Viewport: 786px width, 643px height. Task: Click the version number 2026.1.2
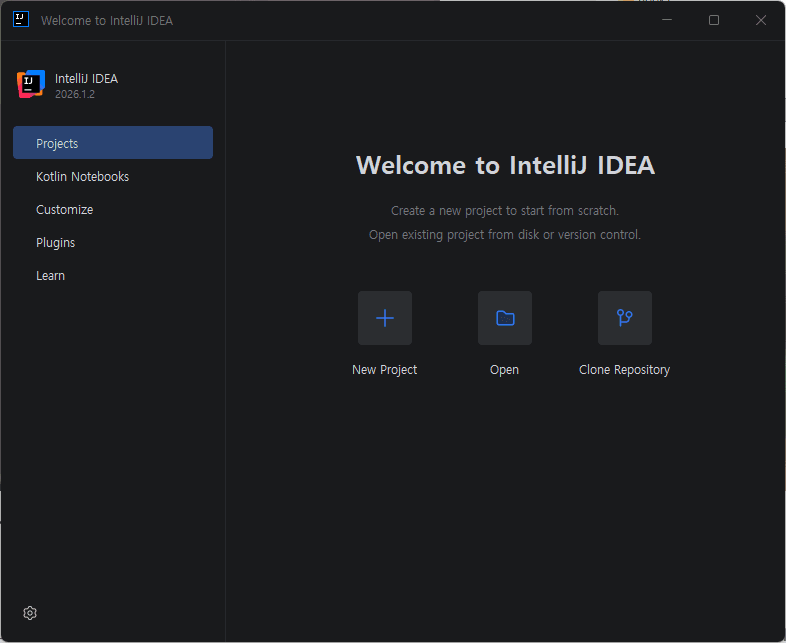[75, 94]
